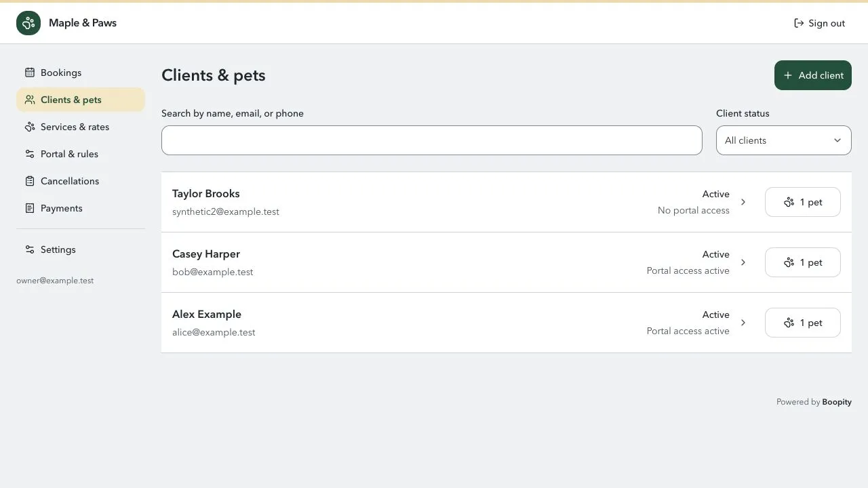Open the Client status dropdown
Viewport: 868px width, 488px height.
tap(784, 140)
